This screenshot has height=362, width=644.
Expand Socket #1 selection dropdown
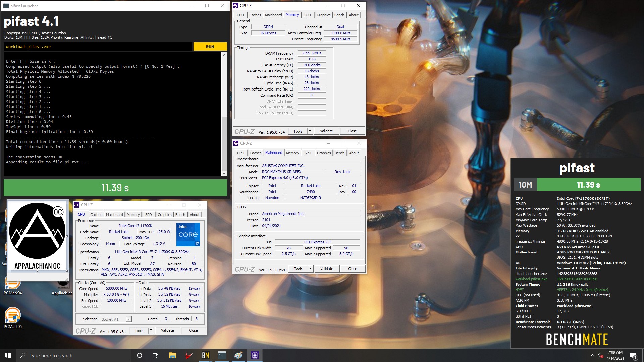[129, 319]
